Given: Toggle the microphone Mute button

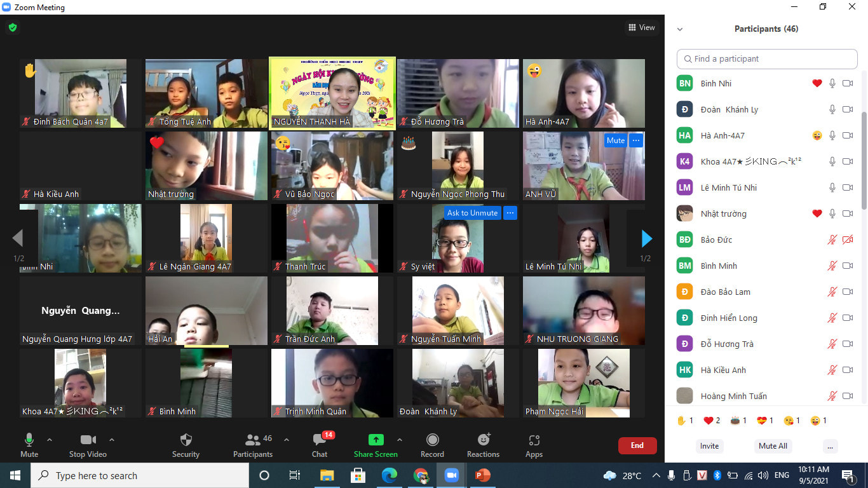Looking at the screenshot, I should [29, 440].
